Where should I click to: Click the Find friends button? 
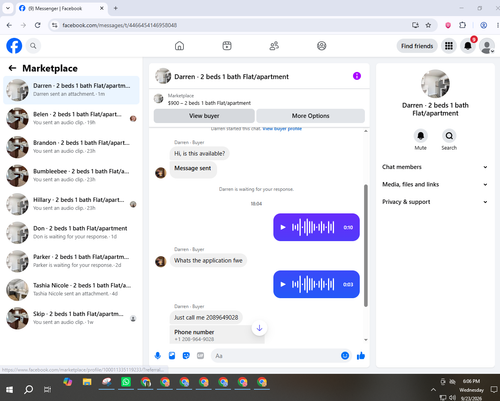click(417, 46)
